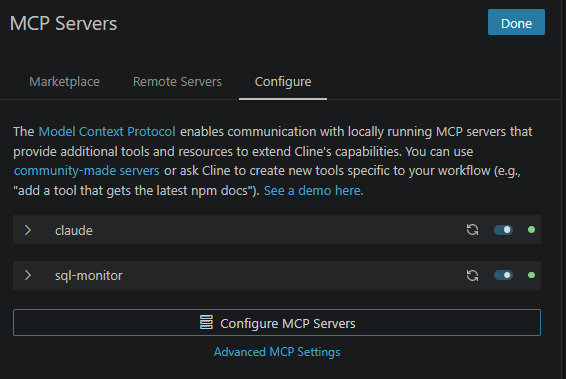Expand the claude server chevron
This screenshot has width=566, height=379.
pos(28,230)
